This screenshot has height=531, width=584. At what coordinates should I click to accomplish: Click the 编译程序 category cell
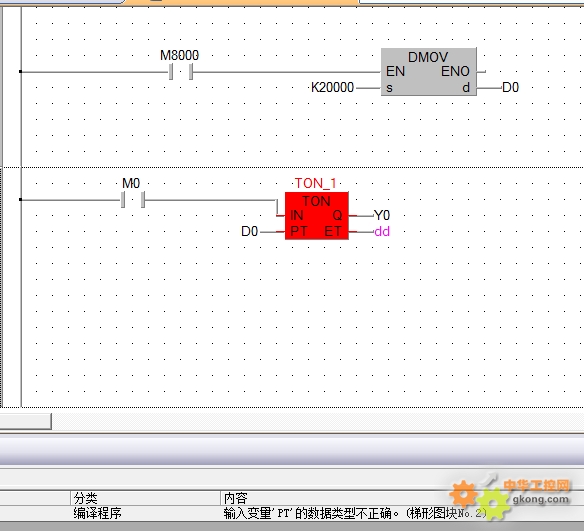(x=97, y=513)
